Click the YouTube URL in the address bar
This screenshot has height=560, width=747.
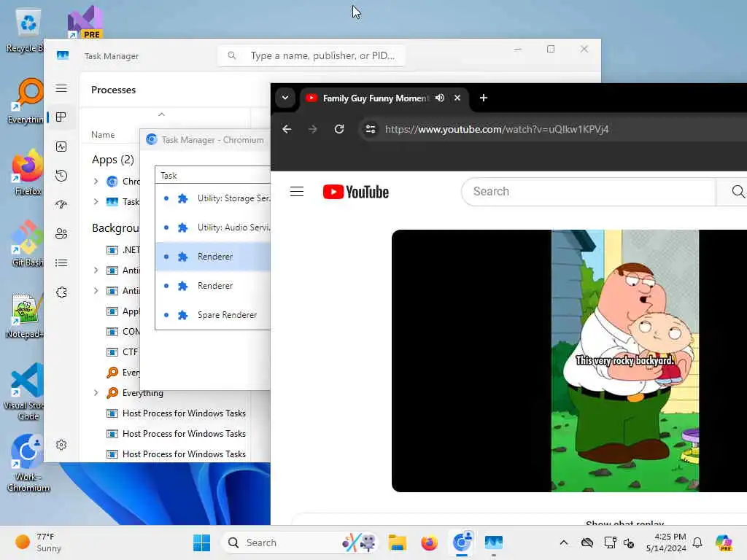[x=497, y=129]
